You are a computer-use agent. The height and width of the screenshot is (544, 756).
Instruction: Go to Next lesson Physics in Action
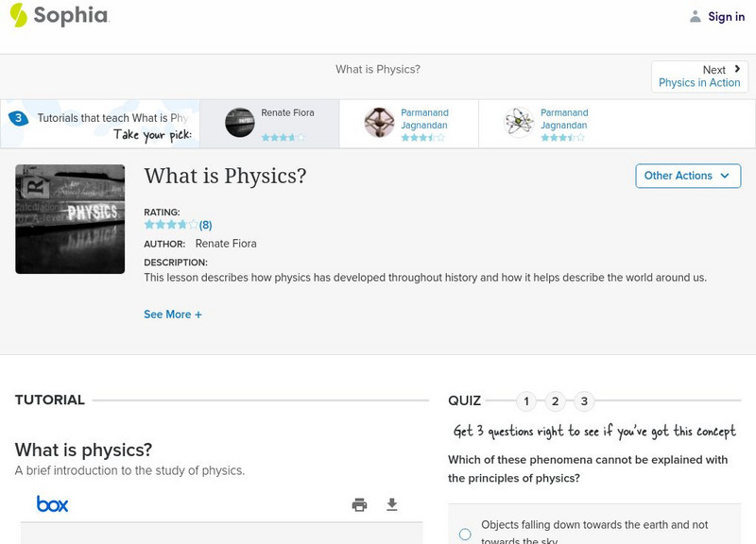pyautogui.click(x=699, y=76)
